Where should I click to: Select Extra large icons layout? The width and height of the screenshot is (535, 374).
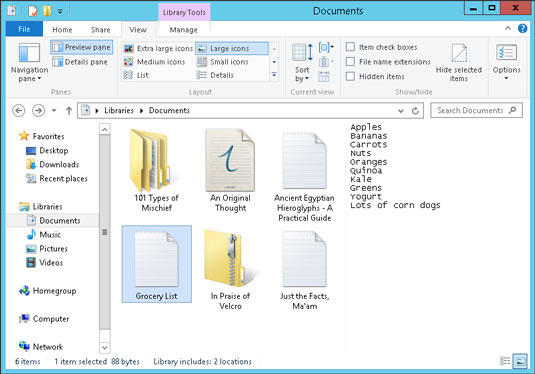click(x=158, y=48)
